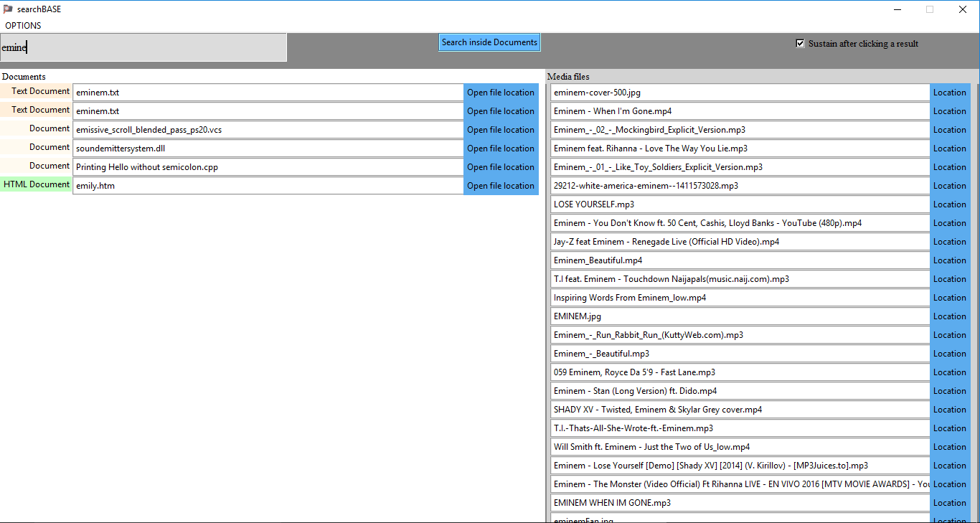The height and width of the screenshot is (523, 980).
Task: Select the emissive_scroll_blended_pass_ps20.vcs document entry
Action: (268, 130)
